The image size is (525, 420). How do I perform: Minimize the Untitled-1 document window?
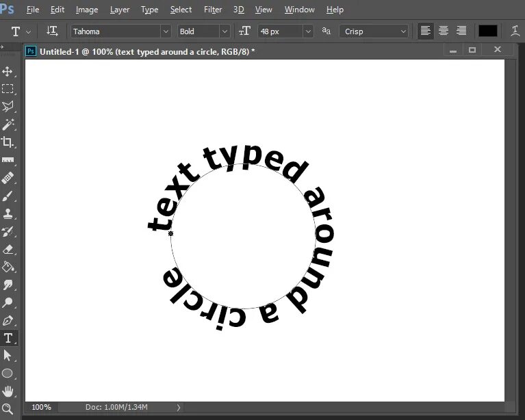pyautogui.click(x=453, y=50)
